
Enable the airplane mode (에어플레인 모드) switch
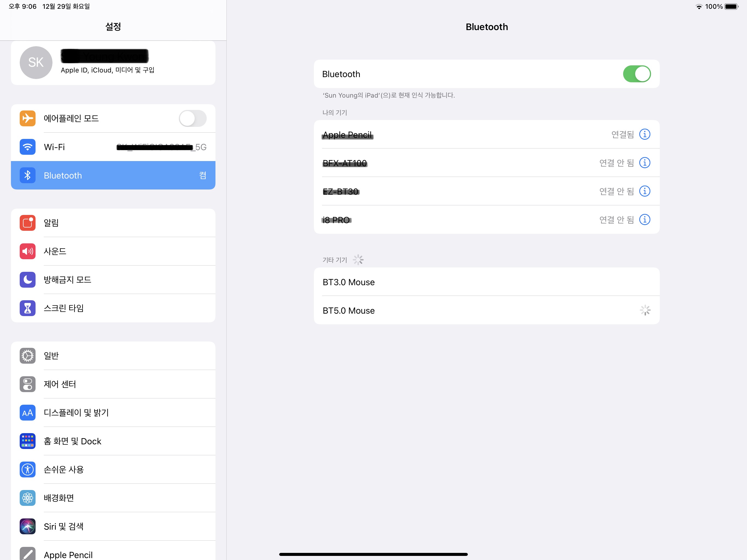pyautogui.click(x=192, y=118)
